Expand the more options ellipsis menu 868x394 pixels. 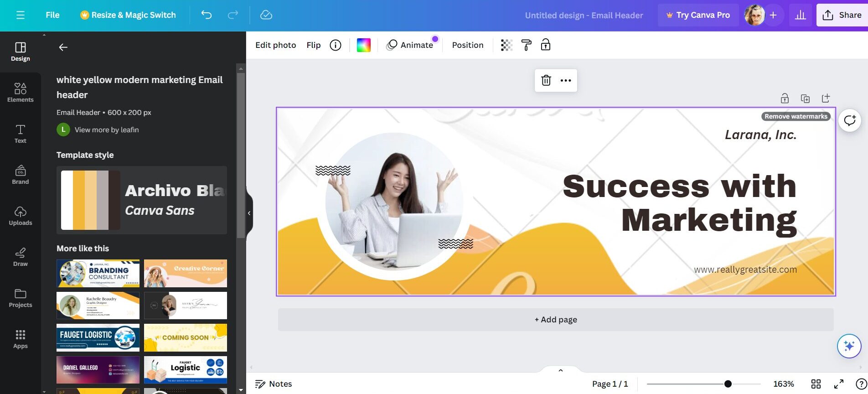(566, 80)
